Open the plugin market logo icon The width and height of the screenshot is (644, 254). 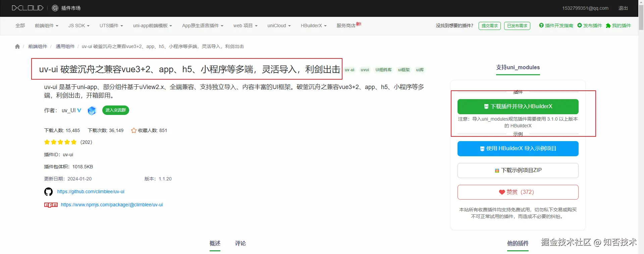coord(55,8)
